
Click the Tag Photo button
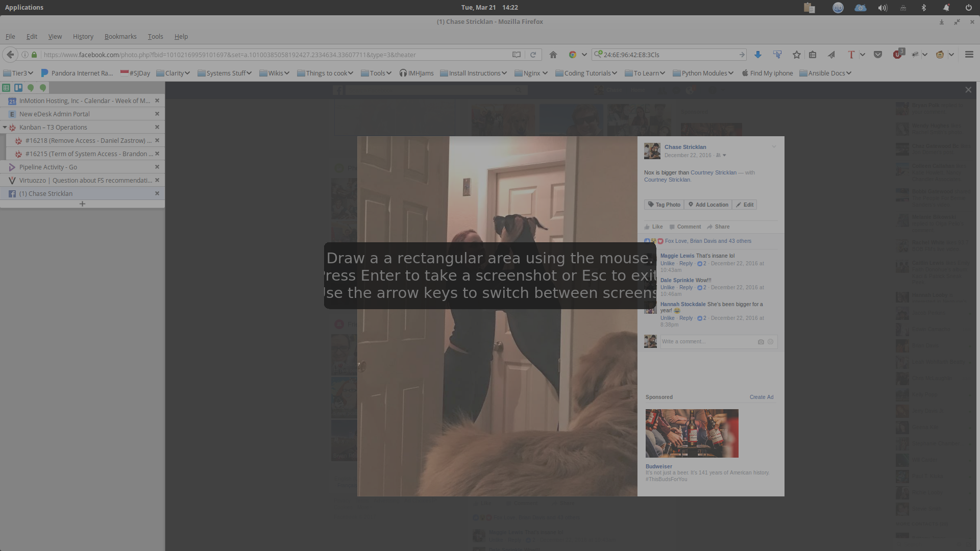(664, 205)
